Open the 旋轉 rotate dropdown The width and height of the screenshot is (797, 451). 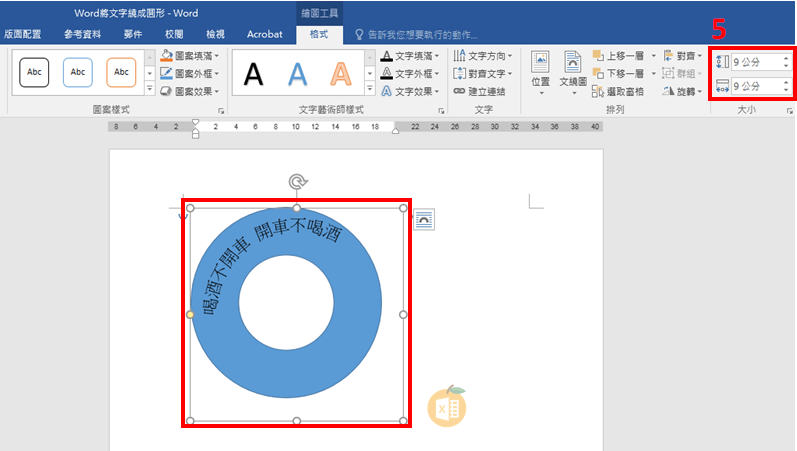click(x=699, y=91)
